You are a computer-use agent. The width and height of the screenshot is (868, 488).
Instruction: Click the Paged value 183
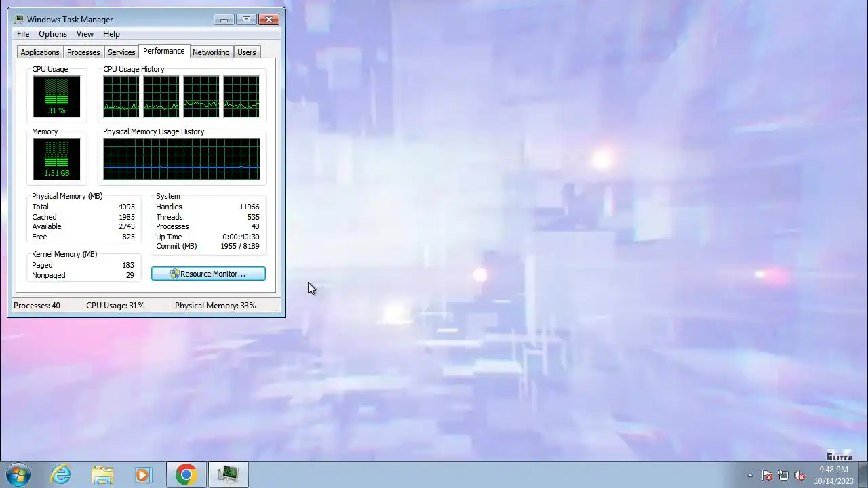pyautogui.click(x=127, y=265)
